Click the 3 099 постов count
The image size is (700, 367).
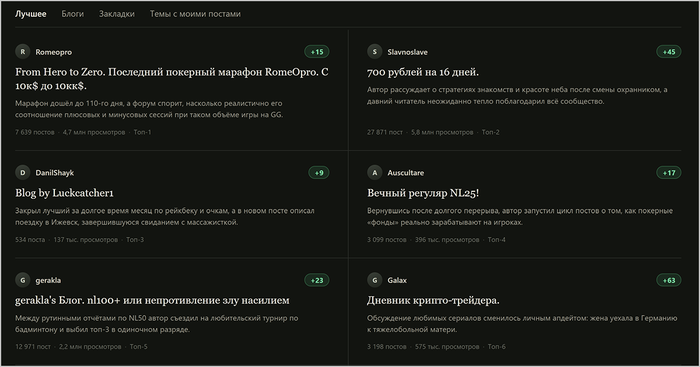[x=387, y=240]
